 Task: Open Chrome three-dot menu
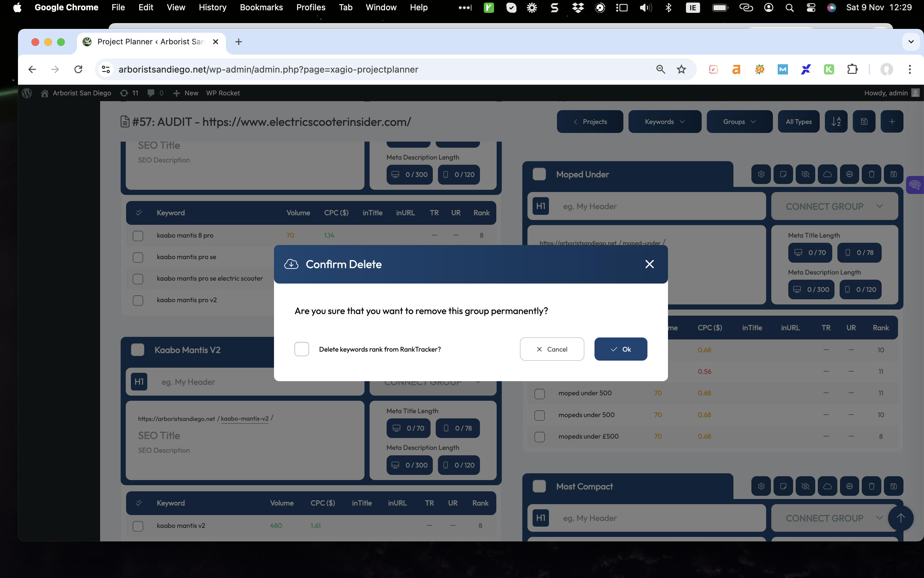pos(910,69)
